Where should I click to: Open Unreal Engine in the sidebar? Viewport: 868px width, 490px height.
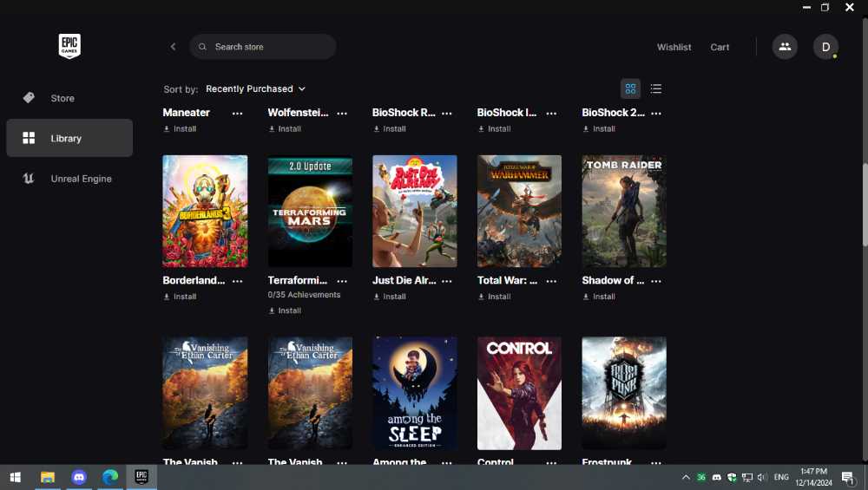69,178
